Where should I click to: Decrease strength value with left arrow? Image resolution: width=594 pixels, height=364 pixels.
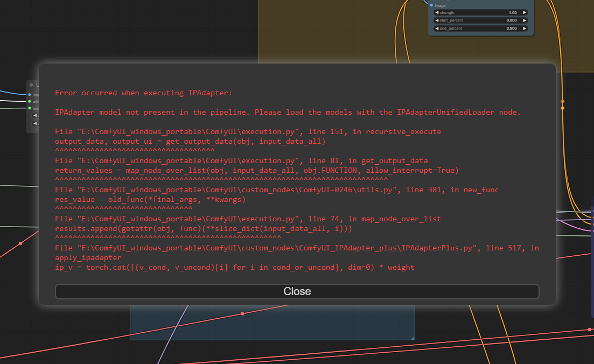[x=437, y=12]
